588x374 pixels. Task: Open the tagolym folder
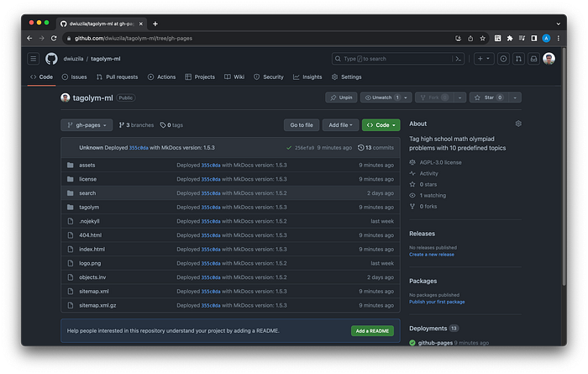tap(89, 207)
